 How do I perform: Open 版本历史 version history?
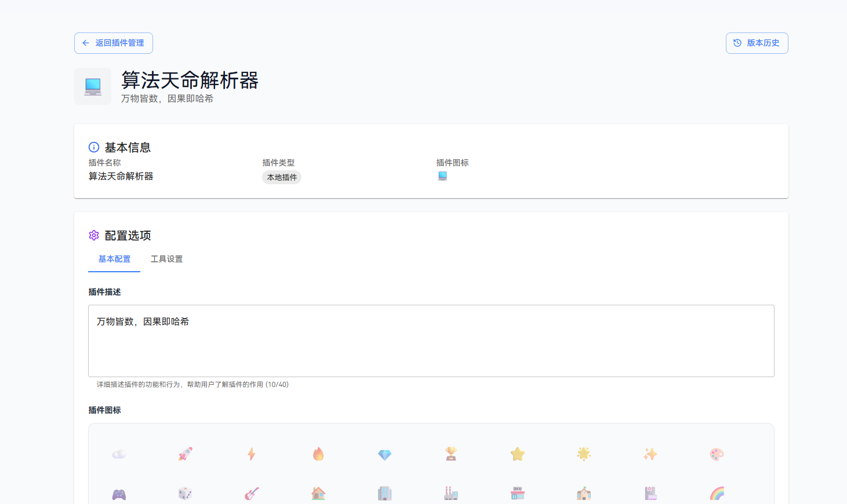click(x=757, y=43)
